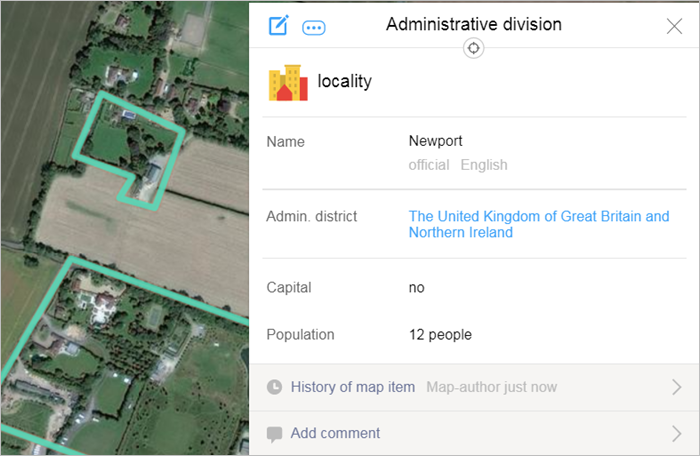Click the population value 12 people
The width and height of the screenshot is (700, 456).
coord(440,335)
